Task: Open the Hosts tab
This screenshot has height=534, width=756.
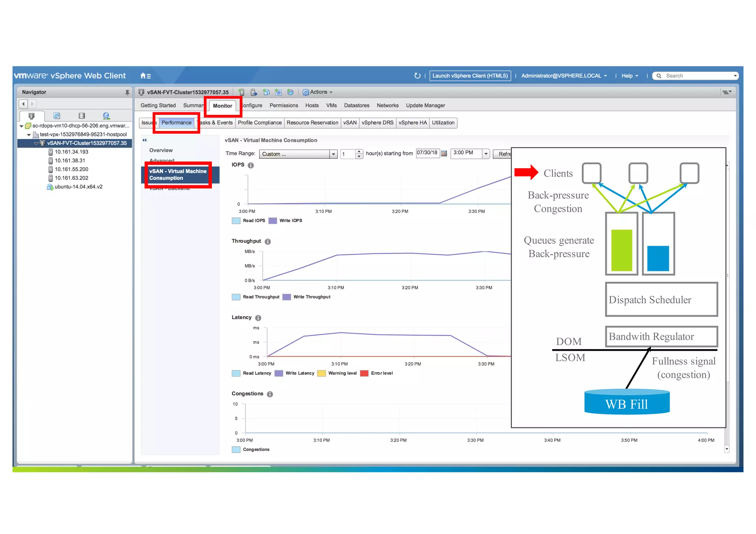Action: click(x=312, y=106)
